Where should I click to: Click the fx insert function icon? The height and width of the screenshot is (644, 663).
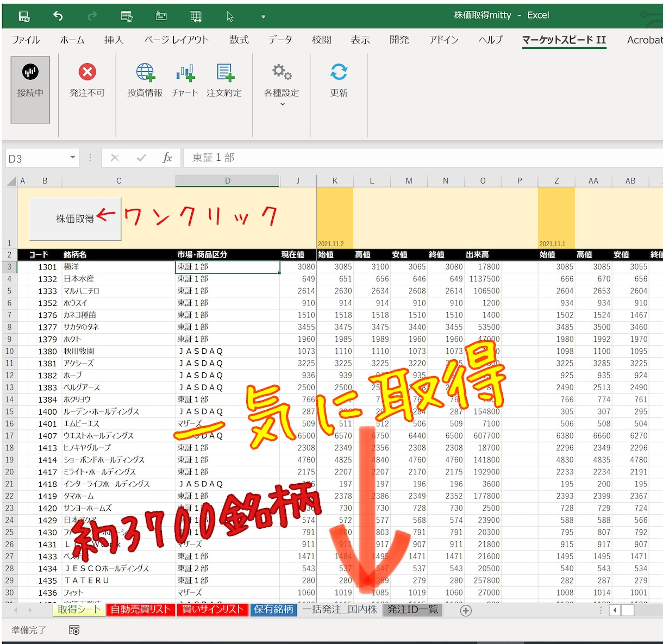pyautogui.click(x=167, y=158)
